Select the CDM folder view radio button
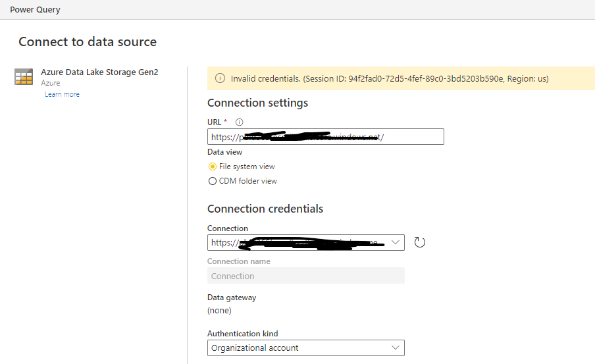Viewport: 595px width, 364px height. click(x=213, y=181)
